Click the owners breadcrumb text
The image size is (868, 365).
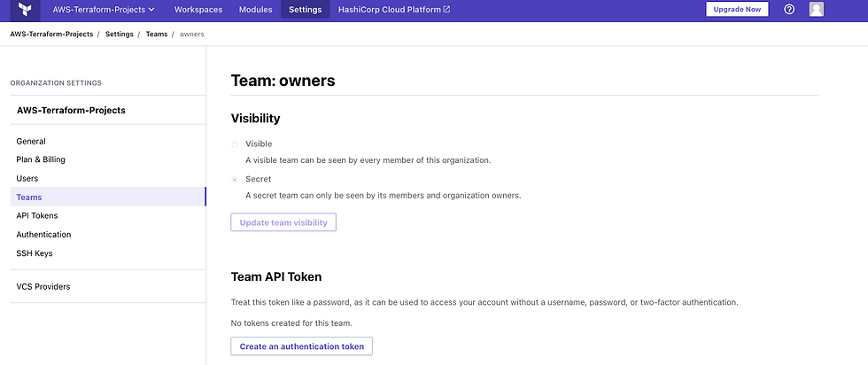pos(192,34)
